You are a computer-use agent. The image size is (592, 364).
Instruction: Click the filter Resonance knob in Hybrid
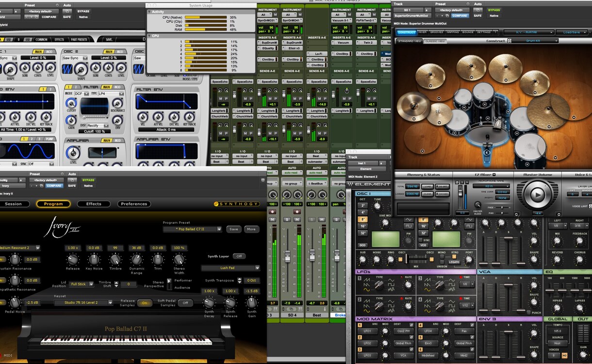click(x=117, y=103)
